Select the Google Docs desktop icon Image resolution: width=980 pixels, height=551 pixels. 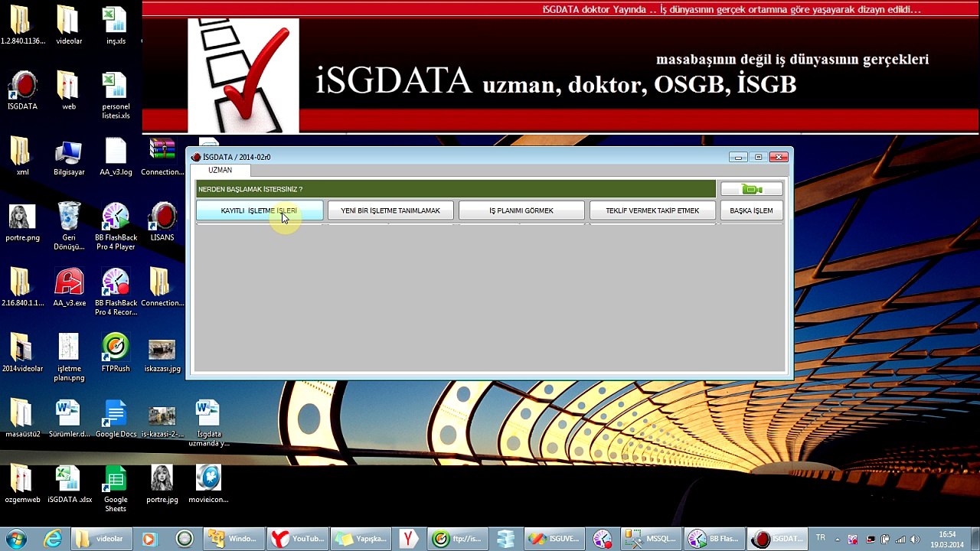point(116,419)
